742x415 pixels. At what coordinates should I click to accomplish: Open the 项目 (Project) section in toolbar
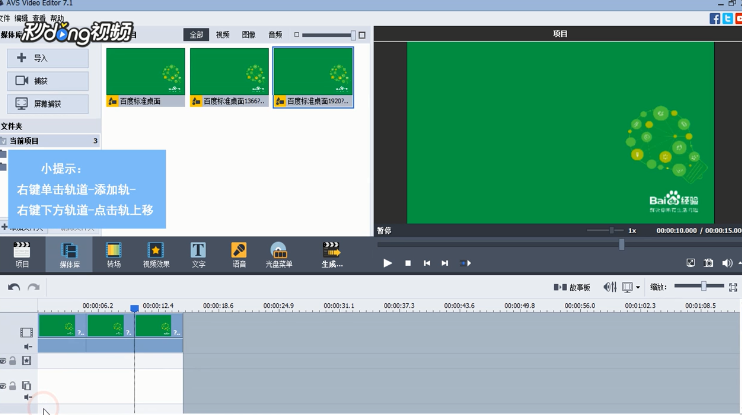click(22, 255)
